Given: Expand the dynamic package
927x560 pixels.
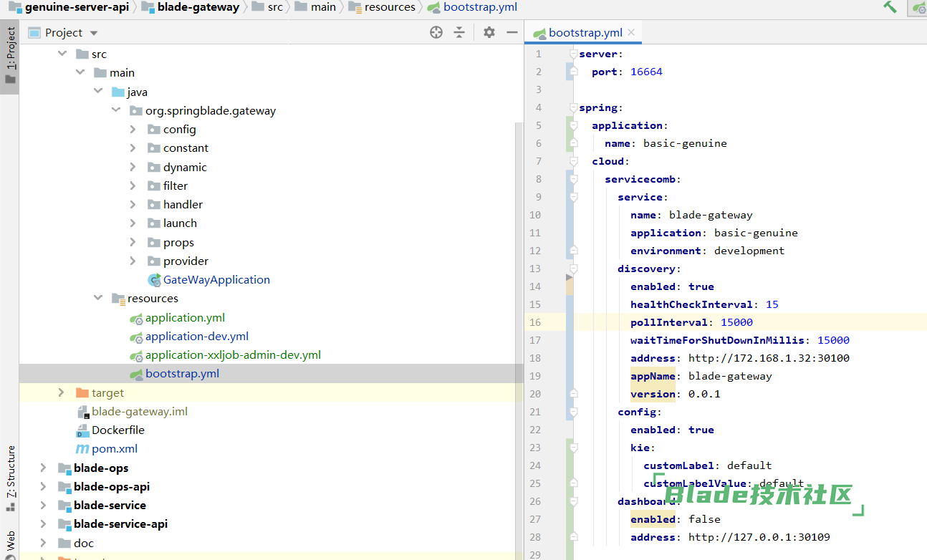Looking at the screenshot, I should pyautogui.click(x=133, y=167).
